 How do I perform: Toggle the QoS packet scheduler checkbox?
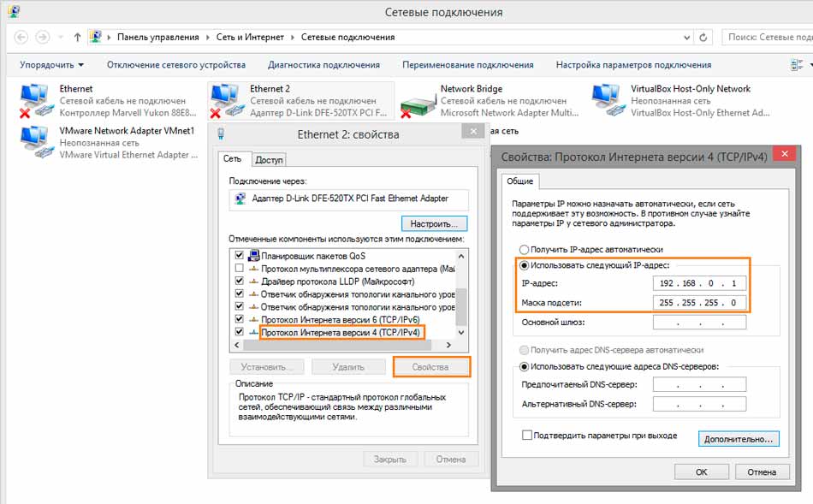click(239, 255)
